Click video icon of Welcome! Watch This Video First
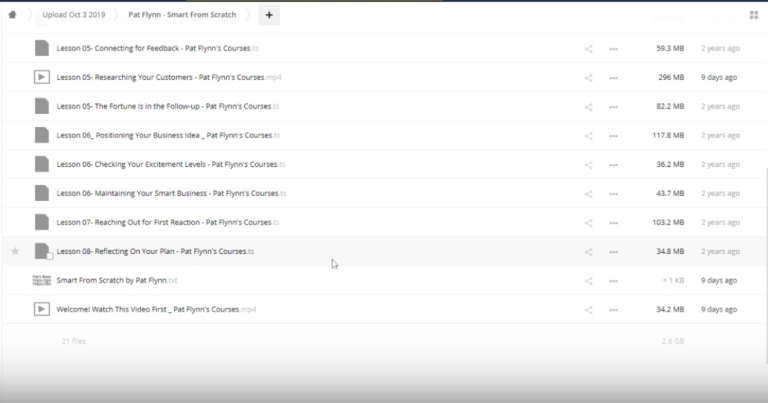The image size is (768, 403). (x=42, y=309)
